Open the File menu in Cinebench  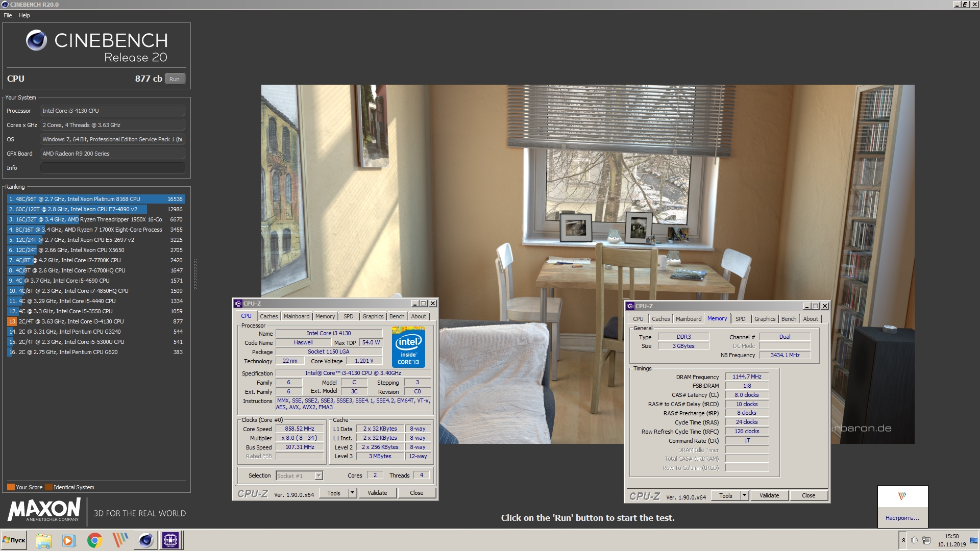point(8,15)
